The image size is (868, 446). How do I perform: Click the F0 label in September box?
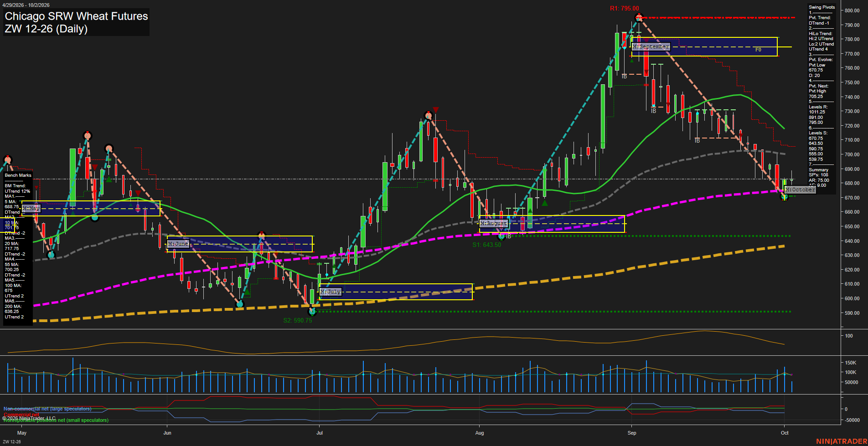[x=758, y=50]
